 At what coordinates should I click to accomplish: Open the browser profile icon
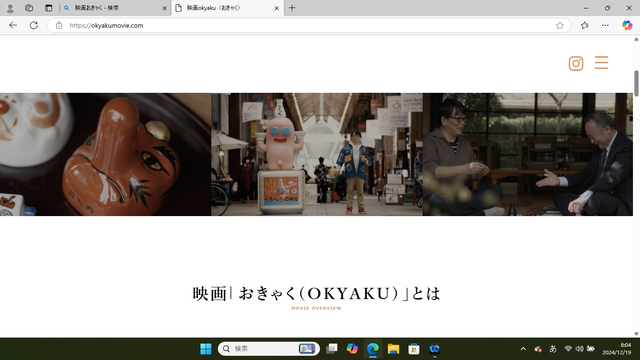pos(10,8)
